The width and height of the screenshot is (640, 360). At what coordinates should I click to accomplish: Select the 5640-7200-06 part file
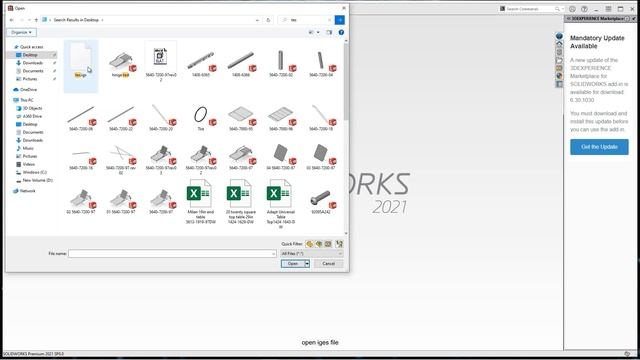click(x=81, y=117)
